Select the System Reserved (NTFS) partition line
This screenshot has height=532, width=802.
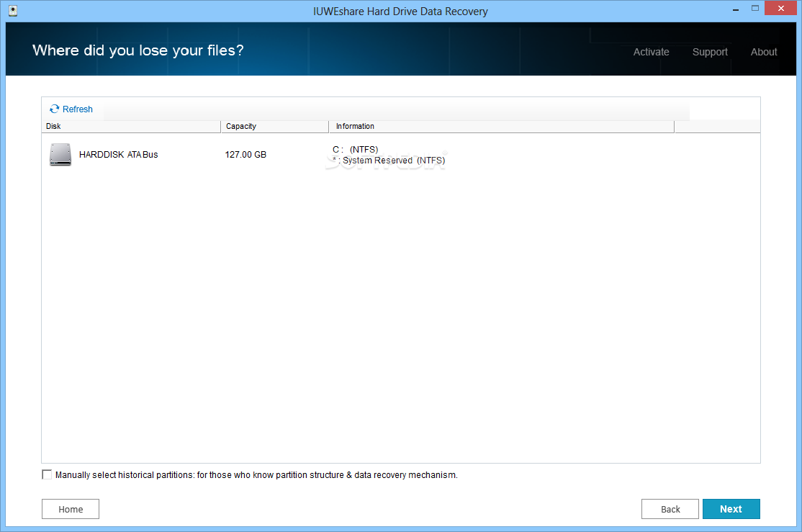[x=389, y=161]
